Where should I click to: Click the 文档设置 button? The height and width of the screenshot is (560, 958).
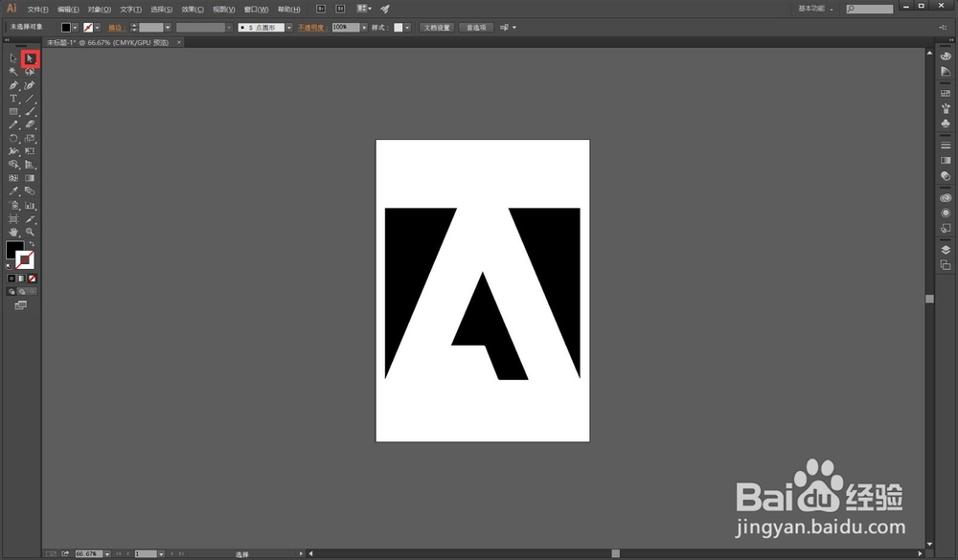click(437, 28)
